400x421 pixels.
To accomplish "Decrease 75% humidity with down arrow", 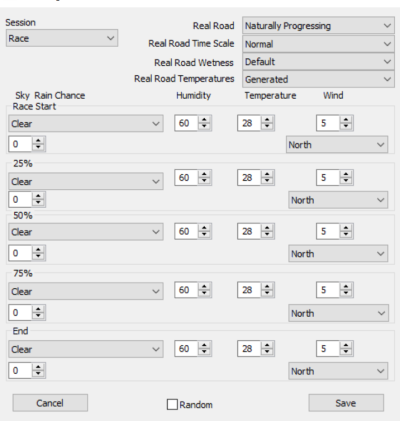I will point(204,293).
